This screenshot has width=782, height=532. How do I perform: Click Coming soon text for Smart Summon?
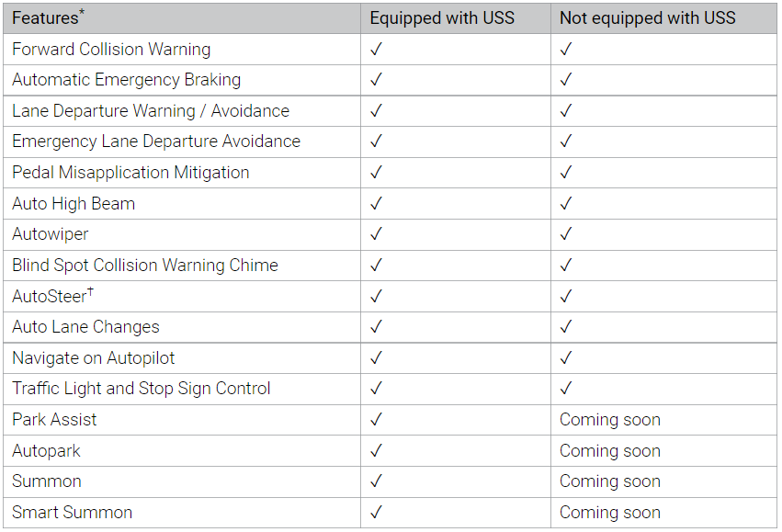tap(610, 513)
